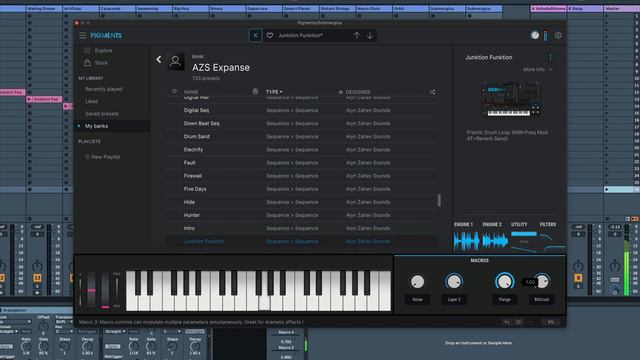Select the Desert Planet track header in Ableton
Image resolution: width=640 pixels, height=360 pixels.
(300, 9)
